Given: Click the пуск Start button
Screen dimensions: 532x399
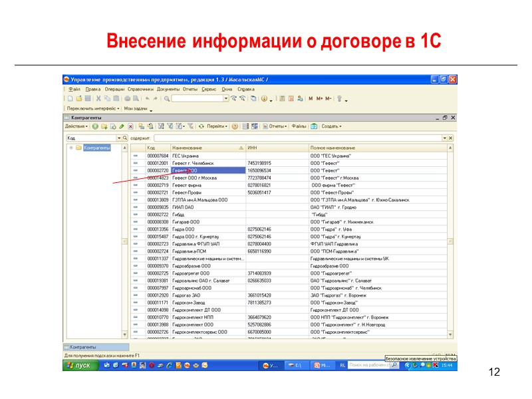Looking at the screenshot, I should point(80,365).
